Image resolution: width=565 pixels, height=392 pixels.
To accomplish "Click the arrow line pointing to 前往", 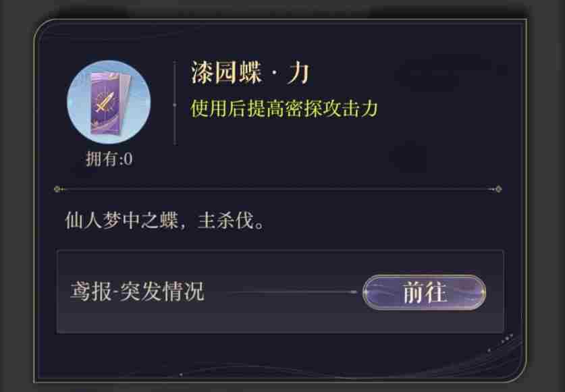I will click(x=292, y=292).
